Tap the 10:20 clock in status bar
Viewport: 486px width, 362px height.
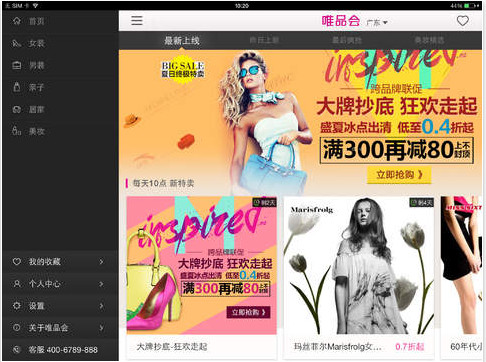pyautogui.click(x=242, y=6)
